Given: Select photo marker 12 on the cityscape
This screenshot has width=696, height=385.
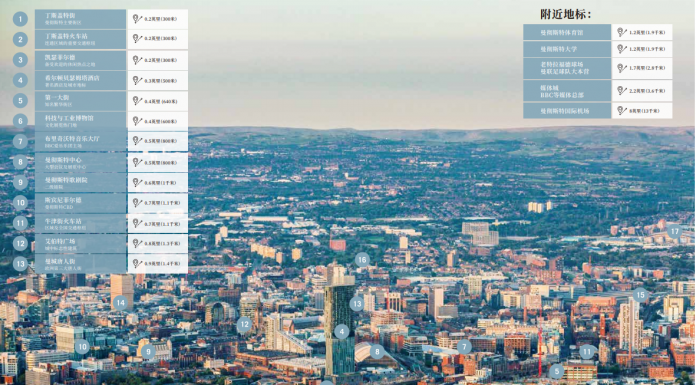Looking at the screenshot, I should coord(244,325).
